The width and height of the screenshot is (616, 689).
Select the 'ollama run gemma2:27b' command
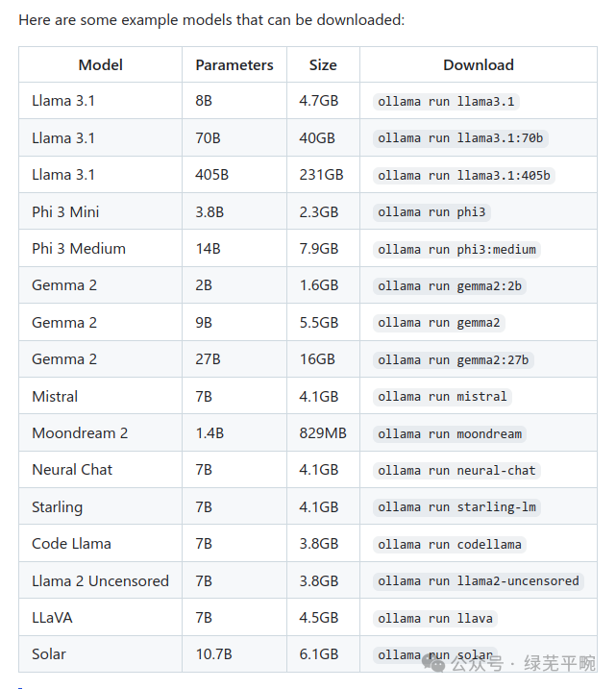[453, 360]
